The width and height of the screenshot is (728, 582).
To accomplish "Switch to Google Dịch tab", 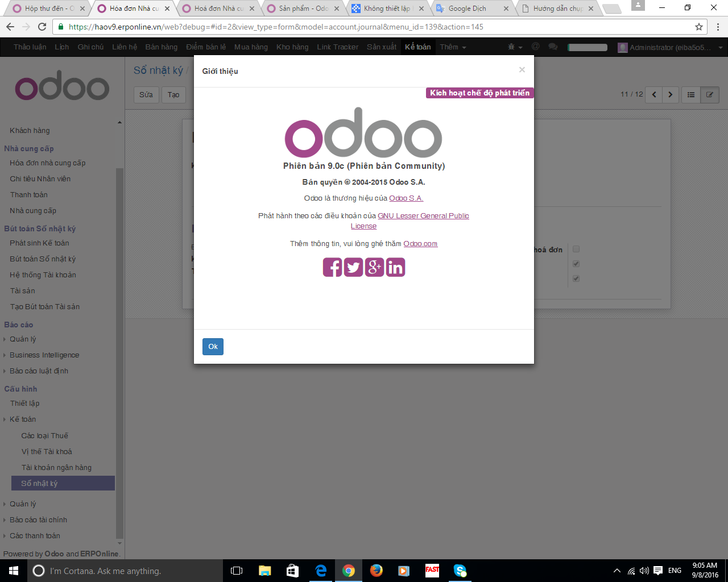I will tap(471, 9).
